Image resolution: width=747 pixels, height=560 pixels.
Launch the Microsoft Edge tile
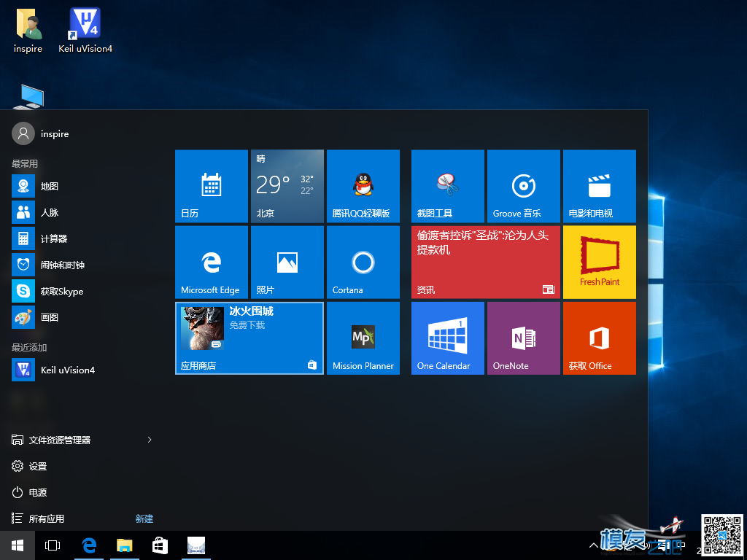tap(212, 262)
